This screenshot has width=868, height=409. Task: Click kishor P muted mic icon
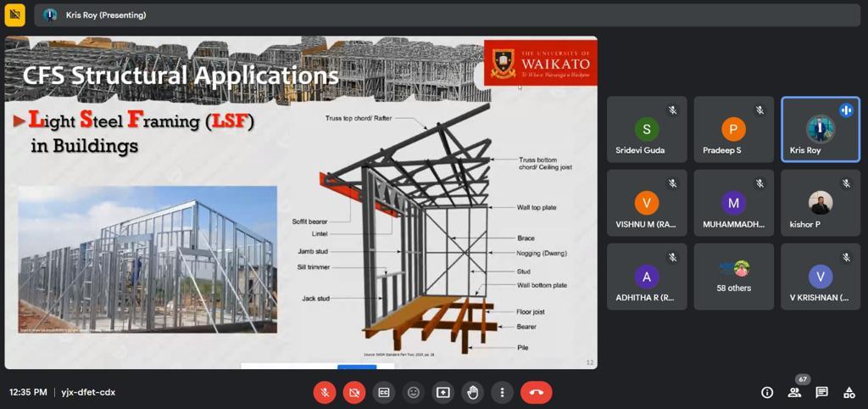click(x=846, y=183)
